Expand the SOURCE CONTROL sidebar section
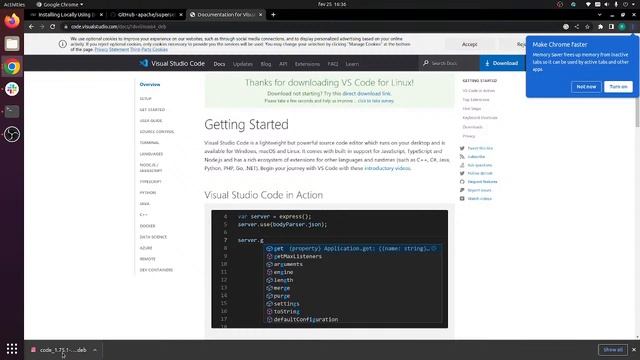640x360 pixels. [x=157, y=132]
